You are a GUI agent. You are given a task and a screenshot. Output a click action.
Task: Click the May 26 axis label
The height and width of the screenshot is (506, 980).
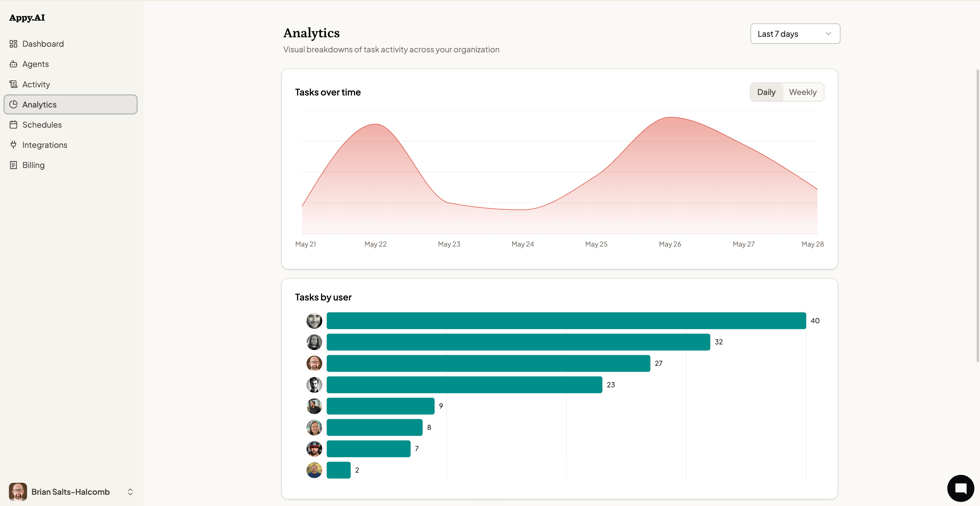[x=670, y=244]
